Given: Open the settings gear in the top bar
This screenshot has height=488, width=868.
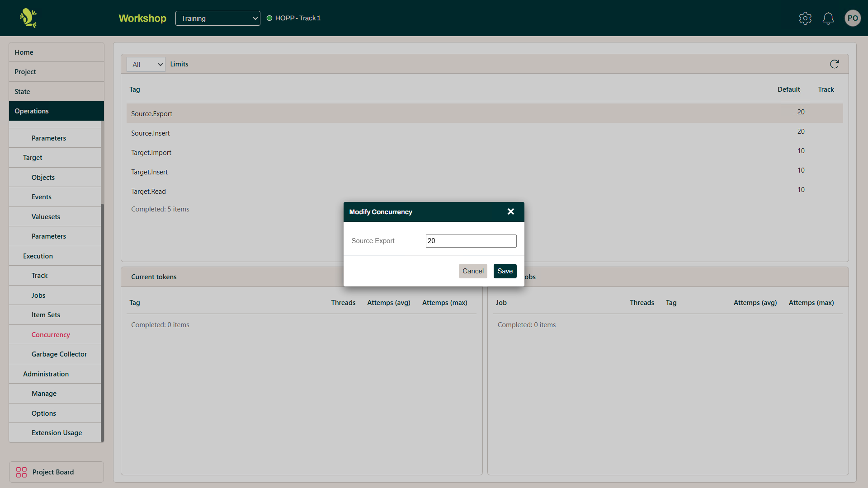Looking at the screenshot, I should pos(805,18).
